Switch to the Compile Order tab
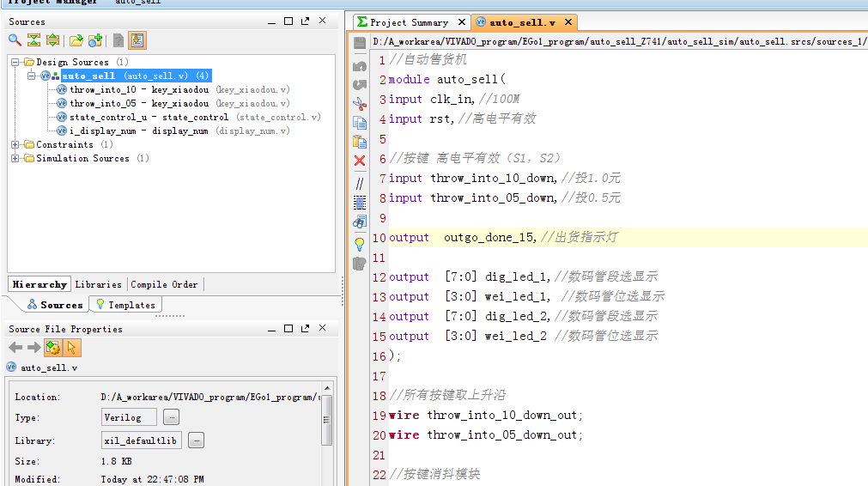The width and height of the screenshot is (868, 486). (x=164, y=284)
